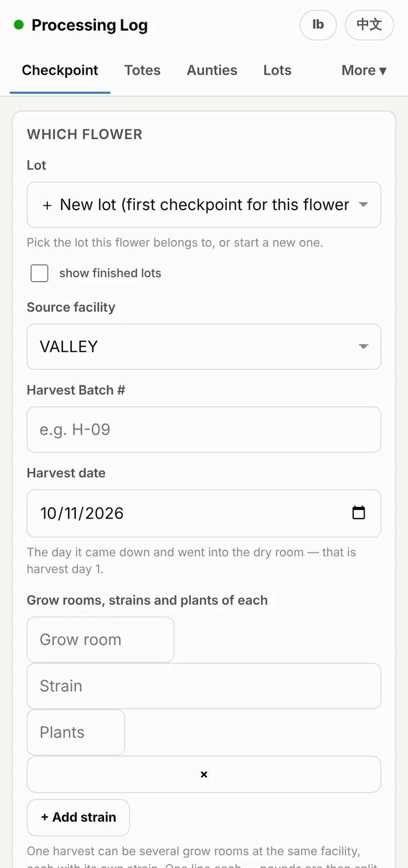Select the Checkpoint tab
The image size is (408, 868).
point(60,70)
